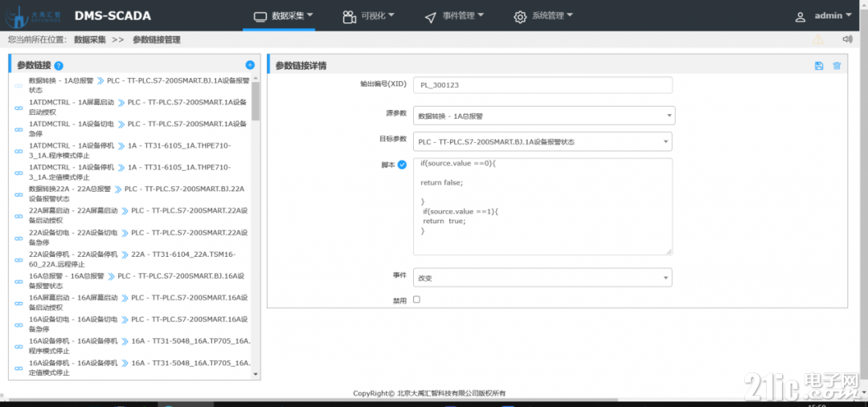Click 参数链接管理 in the breadcrumb path
This screenshot has height=407, width=868.
coord(156,39)
